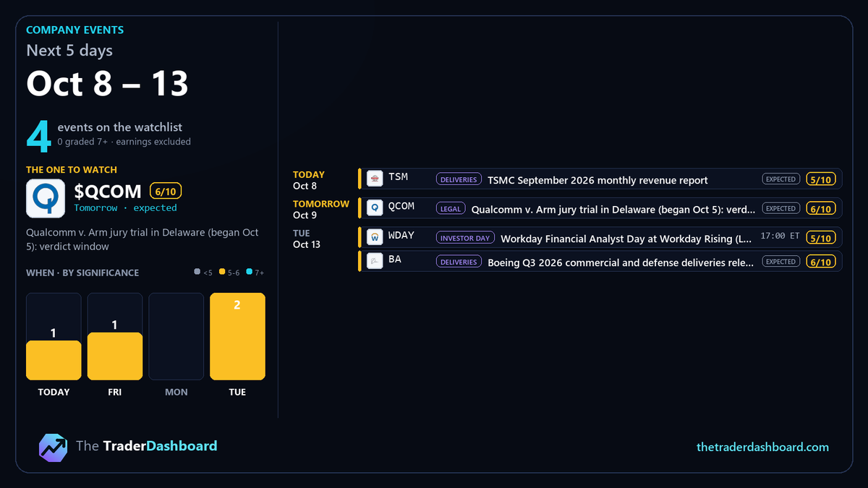Select the LEGAL tag on the QCOM row
The height and width of the screenshot is (488, 868).
(x=450, y=208)
